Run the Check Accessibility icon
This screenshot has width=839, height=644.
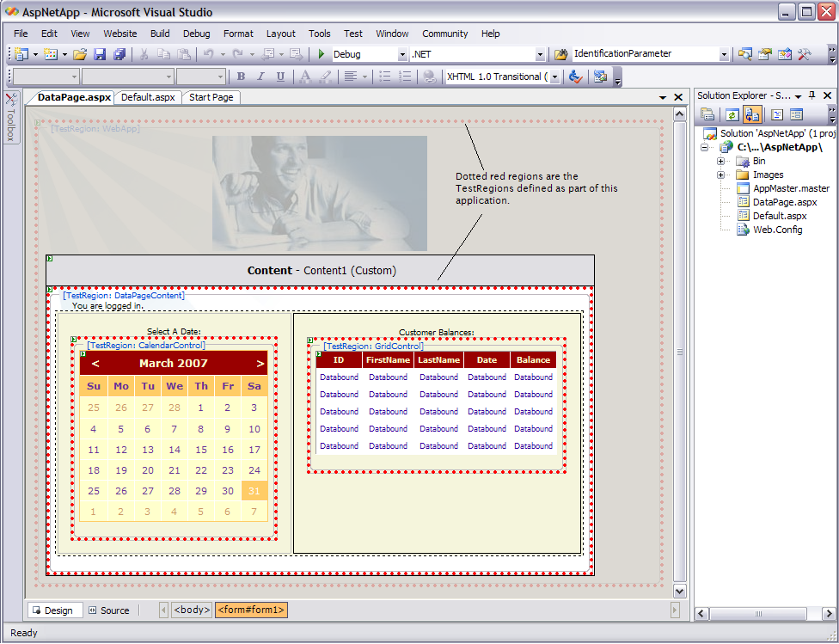(x=575, y=77)
